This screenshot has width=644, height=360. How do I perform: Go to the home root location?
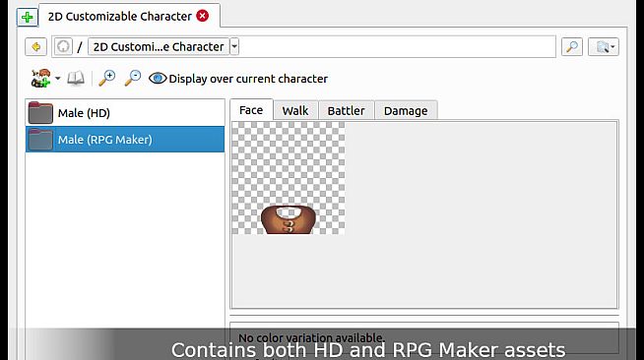(x=63, y=47)
